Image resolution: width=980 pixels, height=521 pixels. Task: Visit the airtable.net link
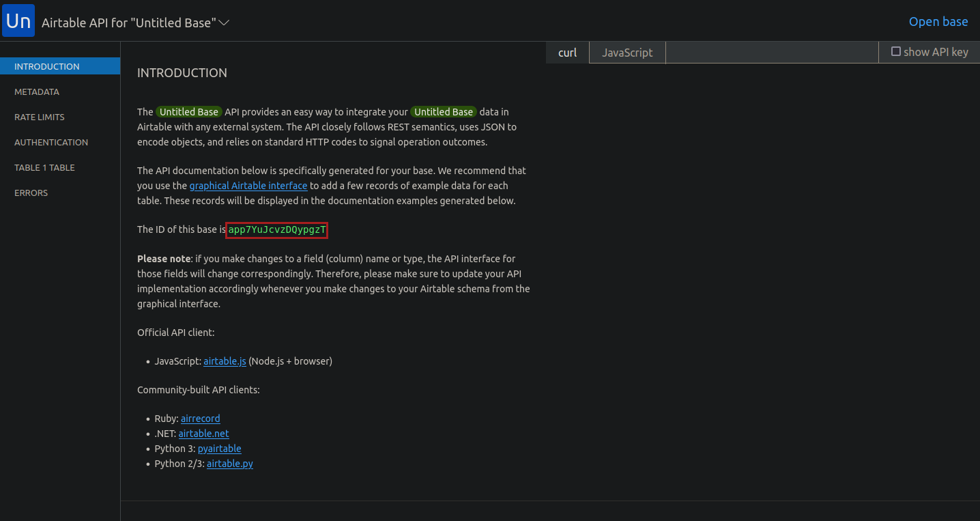coord(204,434)
